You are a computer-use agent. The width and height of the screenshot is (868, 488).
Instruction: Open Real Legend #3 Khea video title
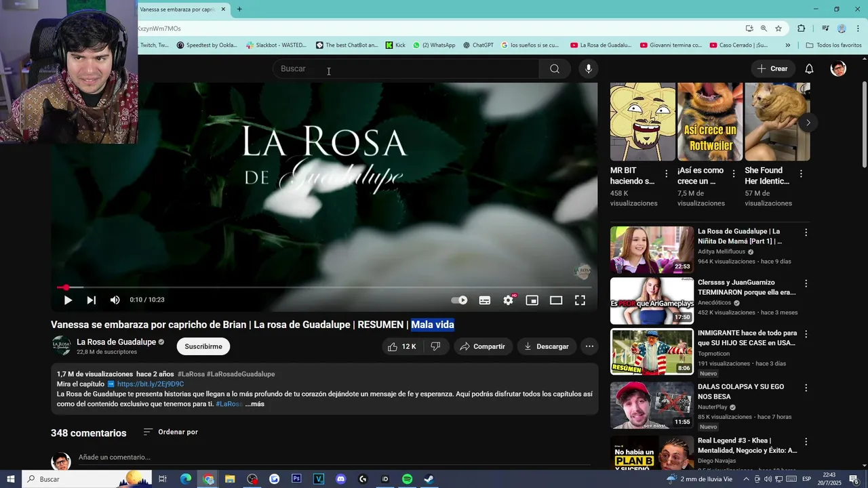[x=747, y=445]
